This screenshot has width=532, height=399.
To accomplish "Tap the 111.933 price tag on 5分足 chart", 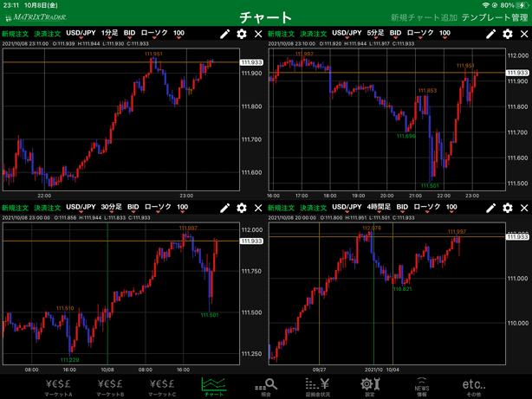I will click(x=517, y=73).
